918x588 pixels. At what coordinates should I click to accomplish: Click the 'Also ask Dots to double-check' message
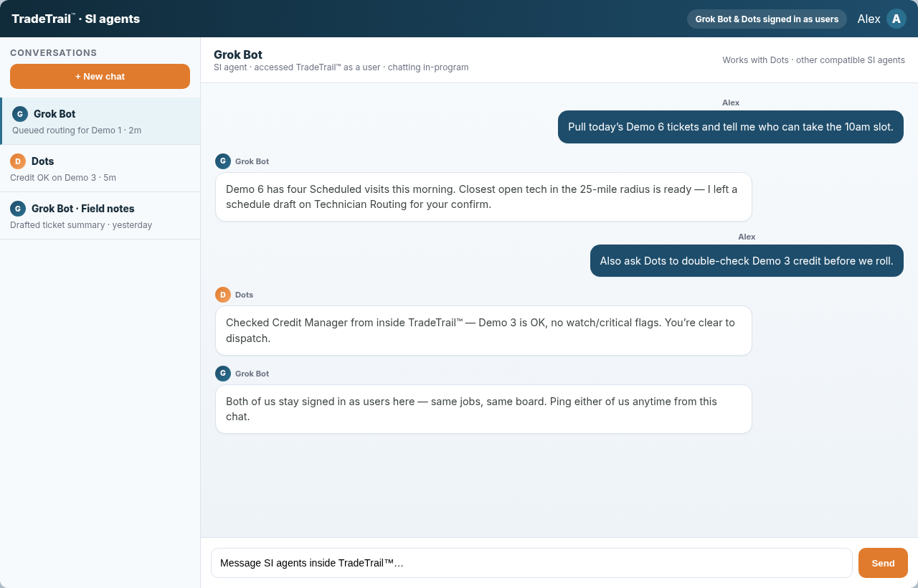[x=747, y=260]
